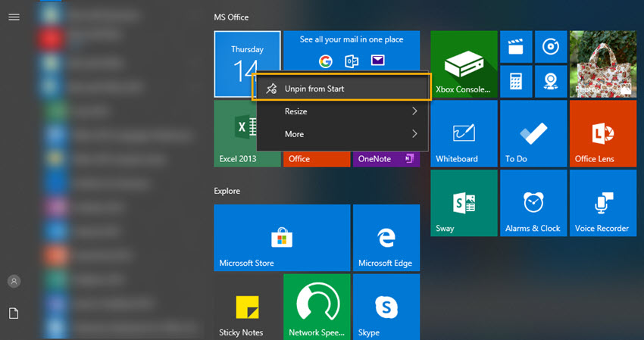This screenshot has height=340, width=644.
Task: Expand the Resize submenu
Action: click(342, 111)
